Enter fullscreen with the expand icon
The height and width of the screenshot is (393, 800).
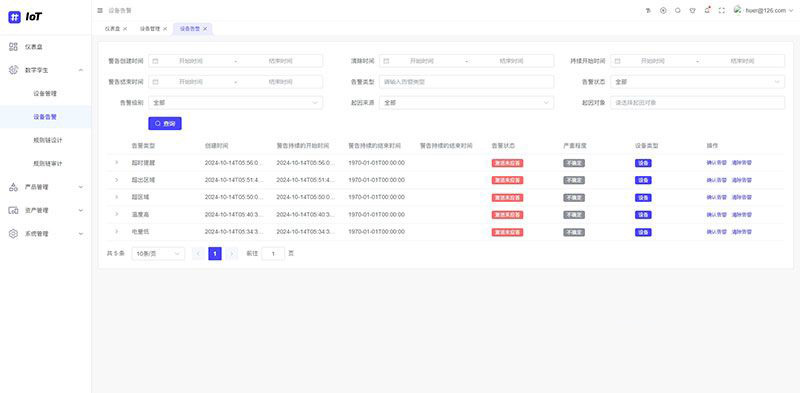coord(721,10)
